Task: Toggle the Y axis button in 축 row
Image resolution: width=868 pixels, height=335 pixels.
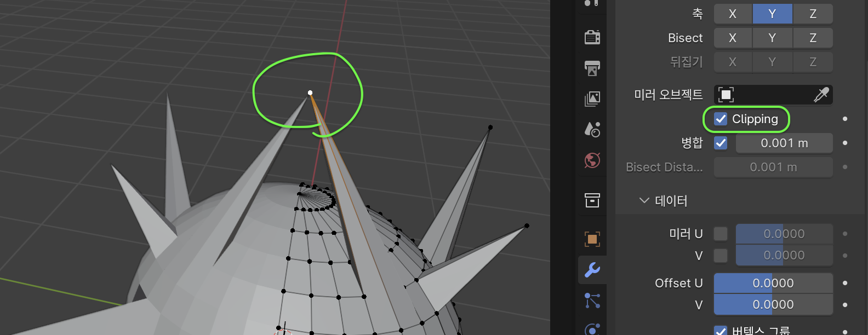Action: coord(773,14)
